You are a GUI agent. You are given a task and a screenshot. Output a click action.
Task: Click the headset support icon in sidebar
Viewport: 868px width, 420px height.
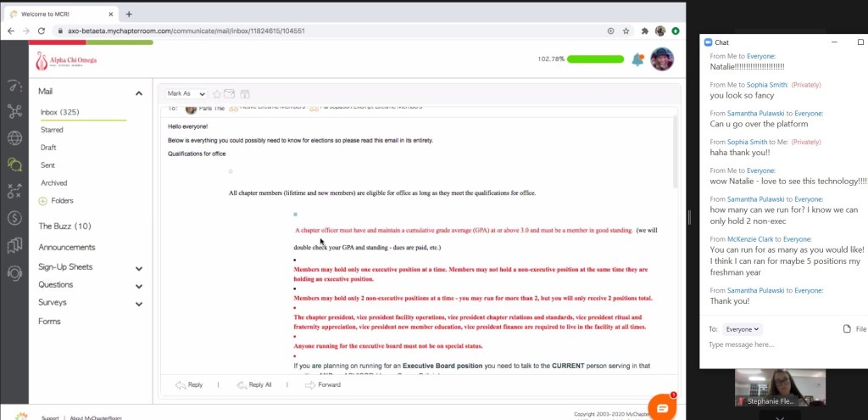click(14, 272)
